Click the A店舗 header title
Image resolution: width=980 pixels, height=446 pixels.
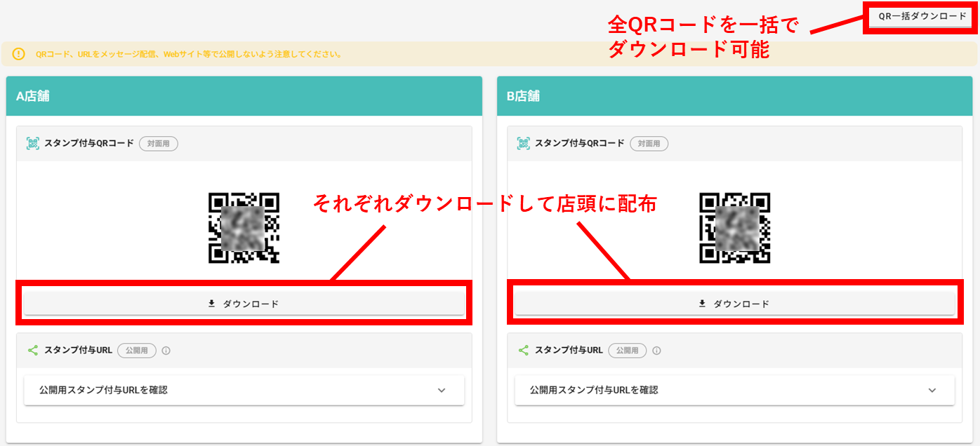coord(33,97)
